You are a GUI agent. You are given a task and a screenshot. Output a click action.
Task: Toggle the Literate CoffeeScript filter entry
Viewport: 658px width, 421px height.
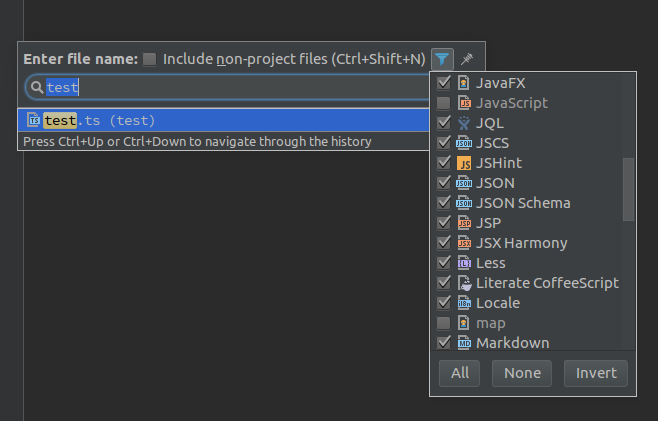coord(443,283)
